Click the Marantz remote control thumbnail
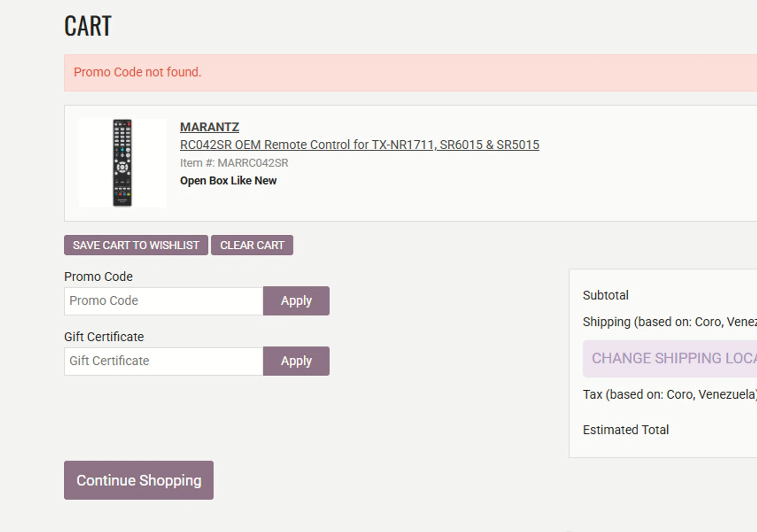Viewport: 757px width, 532px height. point(122,163)
